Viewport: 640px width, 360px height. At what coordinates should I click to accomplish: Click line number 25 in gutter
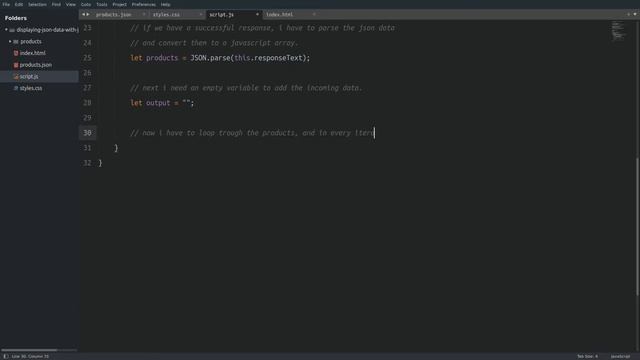click(87, 58)
